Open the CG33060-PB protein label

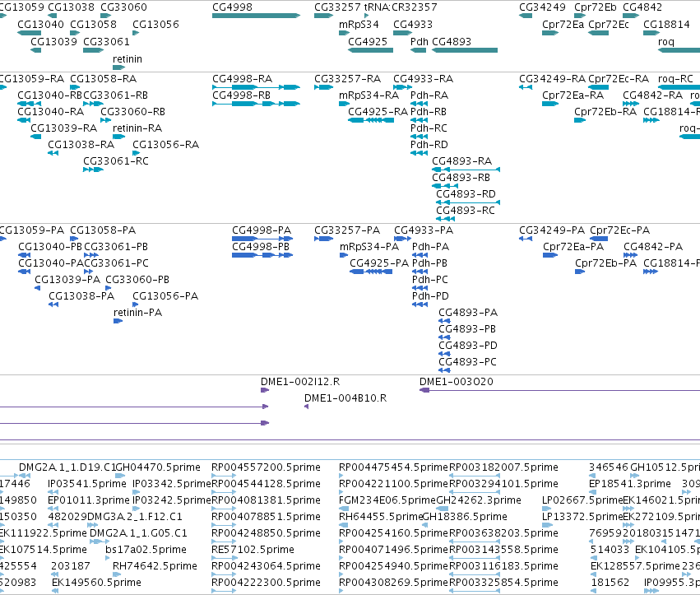137,280
